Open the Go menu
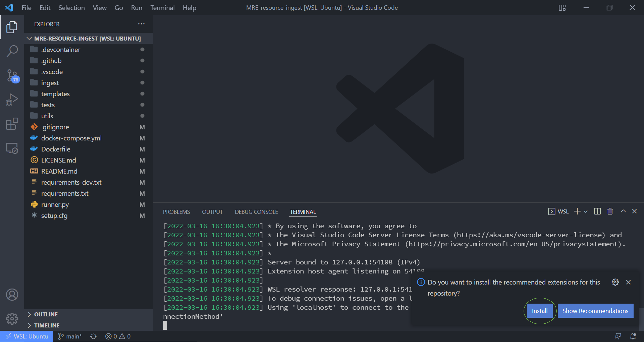The height and width of the screenshot is (342, 644). (x=119, y=8)
